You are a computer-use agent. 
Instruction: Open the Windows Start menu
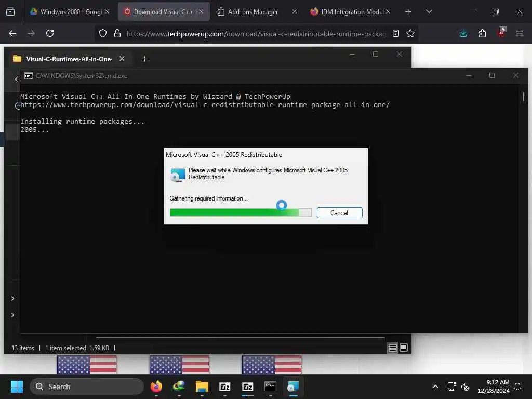(17, 387)
